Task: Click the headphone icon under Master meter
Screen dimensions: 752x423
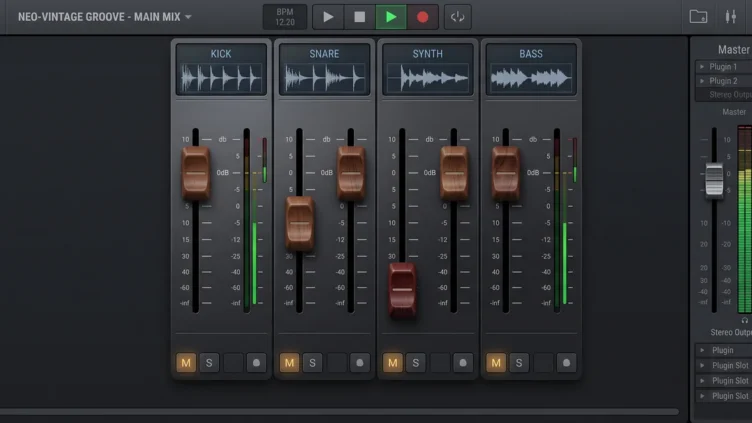Action: pos(745,320)
